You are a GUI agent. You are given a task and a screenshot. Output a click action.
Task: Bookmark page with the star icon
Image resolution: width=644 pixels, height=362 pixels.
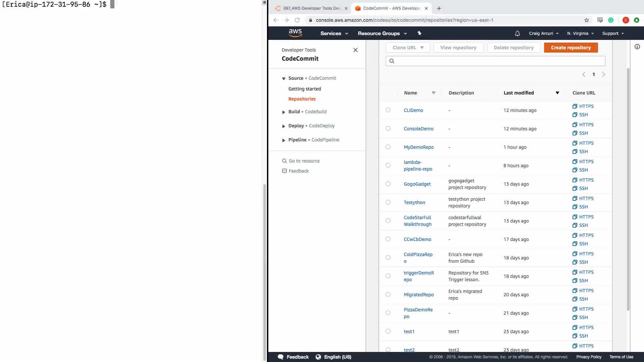click(586, 20)
